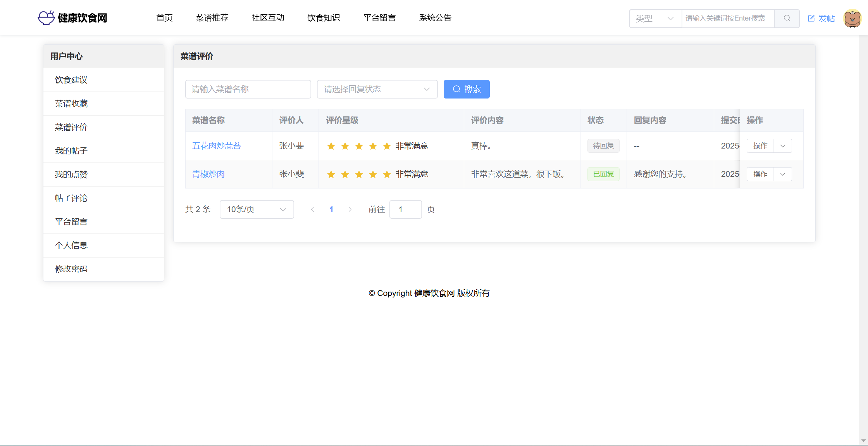Click the header search magnifier icon
The width and height of the screenshot is (868, 446).
pyautogui.click(x=787, y=18)
